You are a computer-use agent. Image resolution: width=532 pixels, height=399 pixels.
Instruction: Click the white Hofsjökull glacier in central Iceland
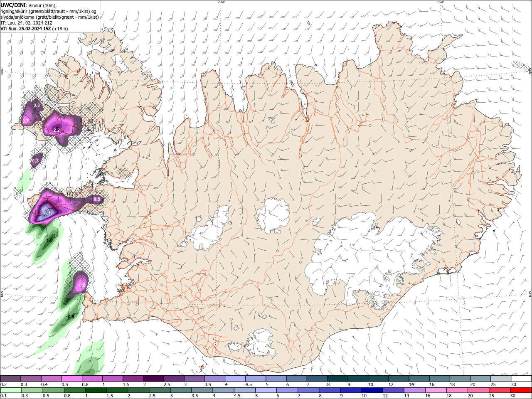tap(273, 215)
